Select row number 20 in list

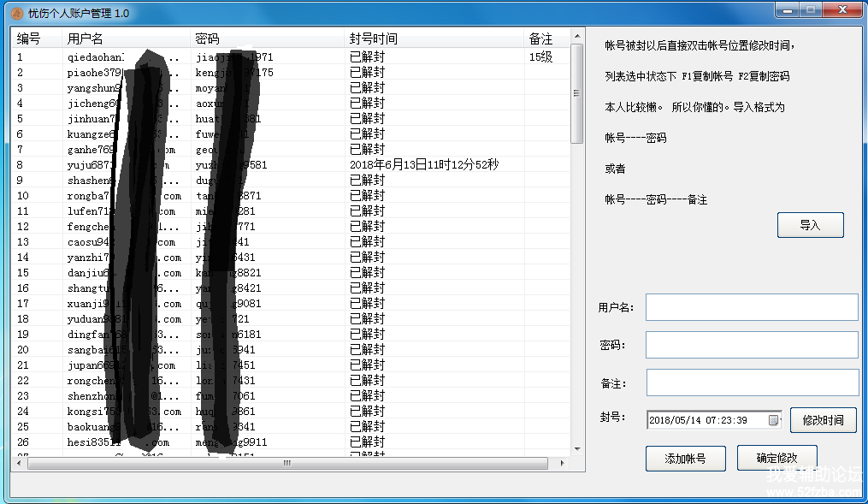[x=291, y=349]
